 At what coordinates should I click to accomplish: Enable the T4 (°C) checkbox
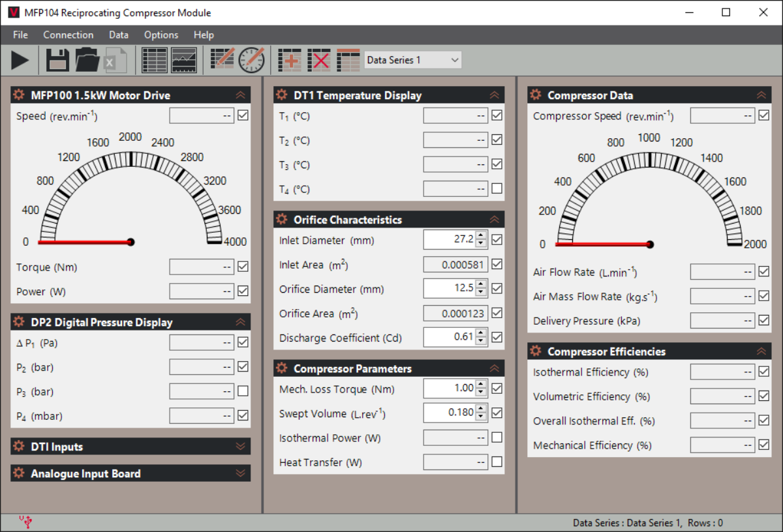pos(497,189)
